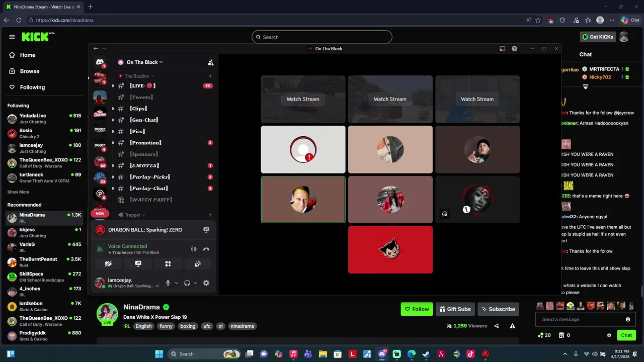Open turtleneck channel in sidebar
This screenshot has width=644, height=362.
(x=44, y=177)
